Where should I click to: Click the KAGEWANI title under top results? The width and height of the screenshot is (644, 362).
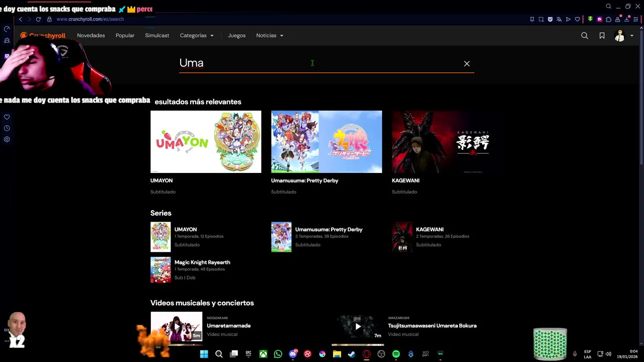coord(406,180)
